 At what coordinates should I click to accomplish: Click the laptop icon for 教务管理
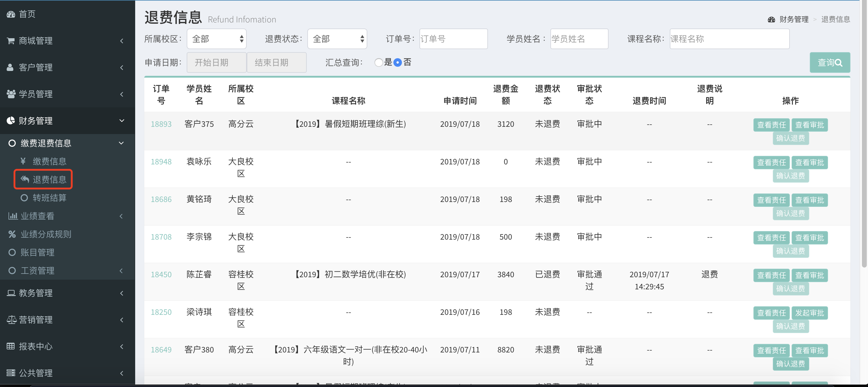point(11,293)
